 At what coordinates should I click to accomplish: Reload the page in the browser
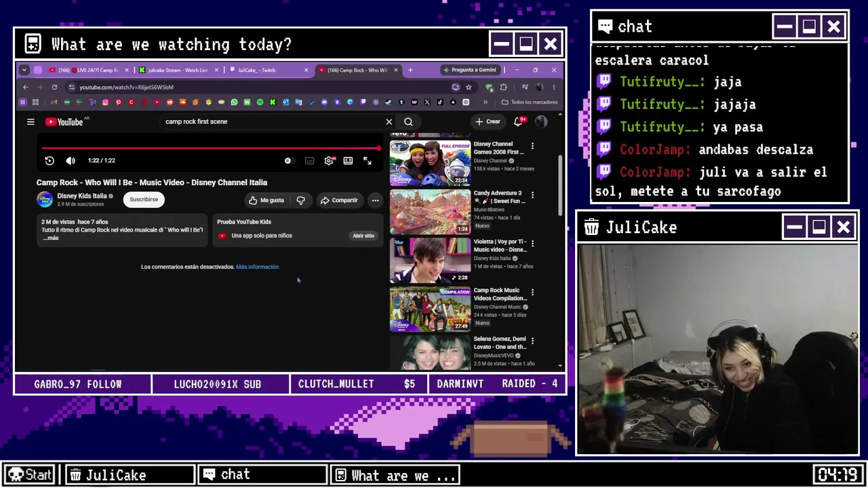pos(54,87)
